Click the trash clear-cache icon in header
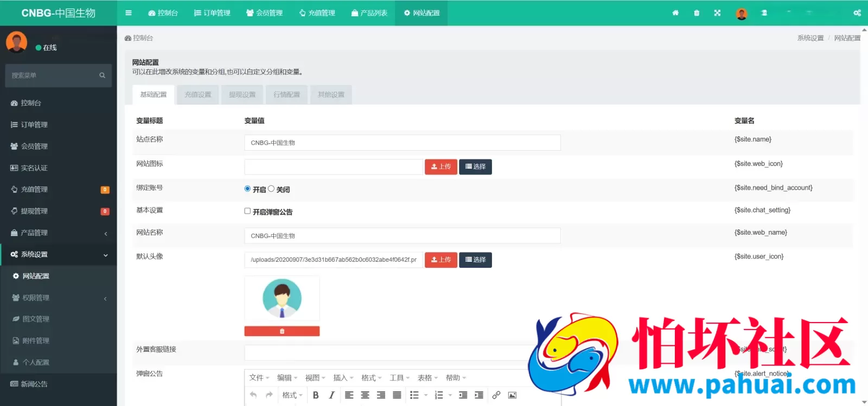 pyautogui.click(x=697, y=12)
